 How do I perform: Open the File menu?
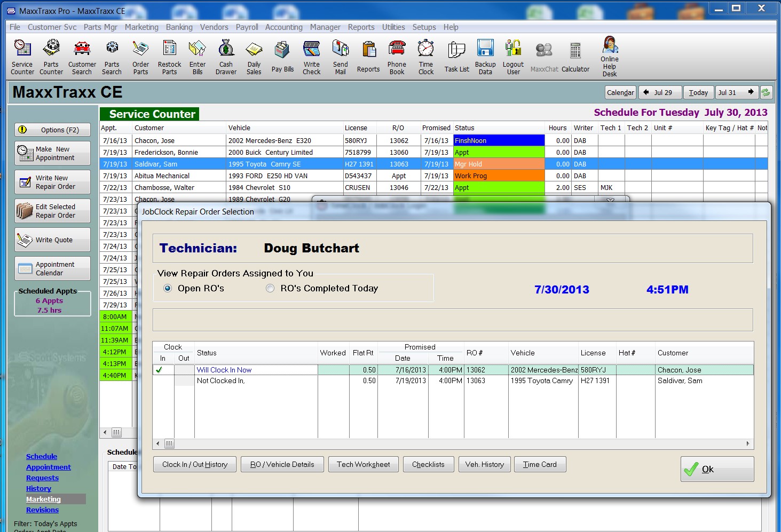coord(15,27)
